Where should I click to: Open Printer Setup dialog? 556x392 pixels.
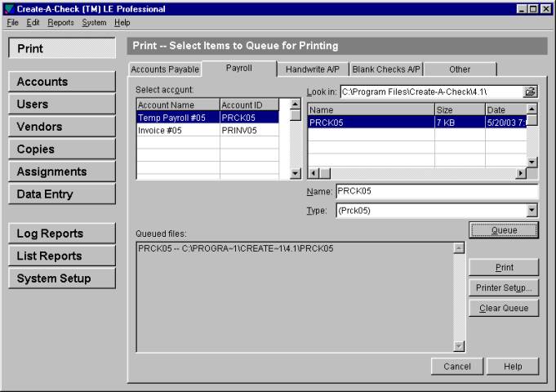504,287
